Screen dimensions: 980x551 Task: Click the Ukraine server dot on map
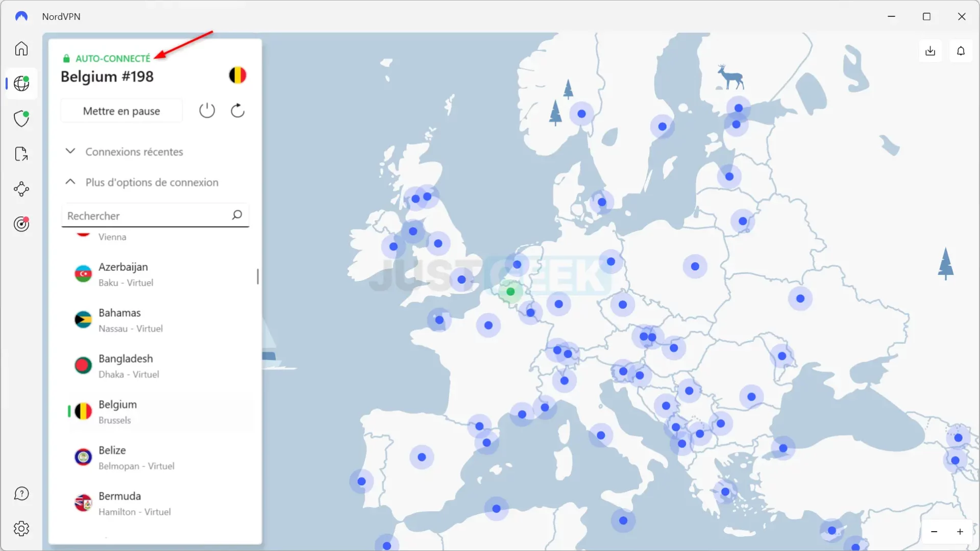[800, 299]
